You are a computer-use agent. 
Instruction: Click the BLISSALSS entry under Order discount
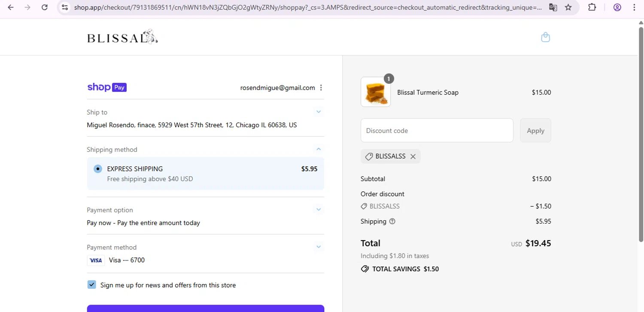pyautogui.click(x=380, y=206)
